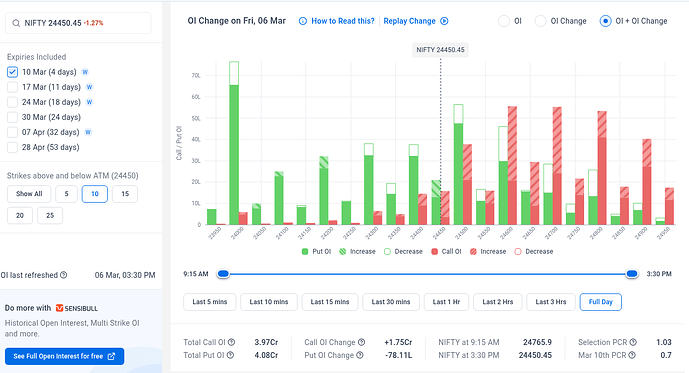
Task: Click the tall green put OI bar at 24000
Action: coord(234,143)
